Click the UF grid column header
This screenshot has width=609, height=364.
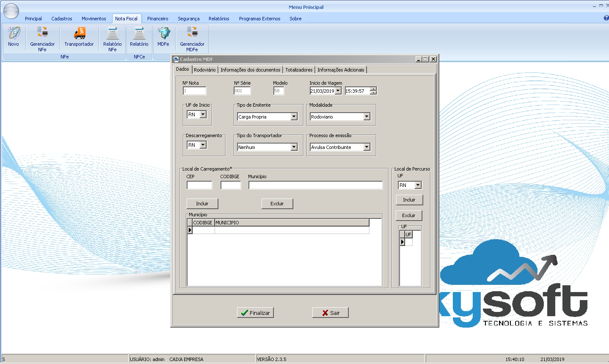408,234
